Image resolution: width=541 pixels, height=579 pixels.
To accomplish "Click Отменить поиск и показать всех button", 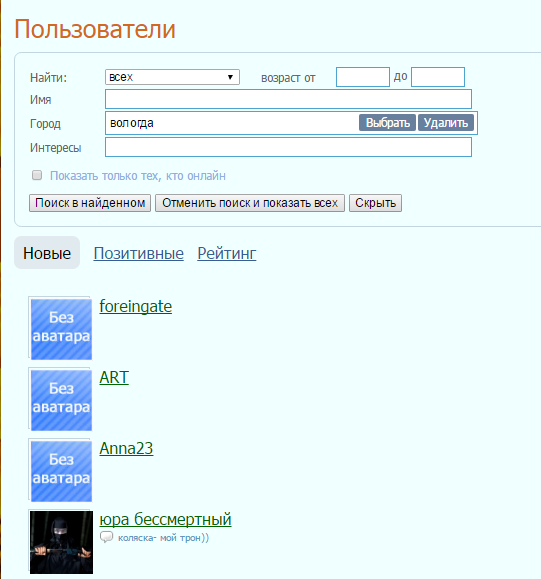I will click(250, 203).
